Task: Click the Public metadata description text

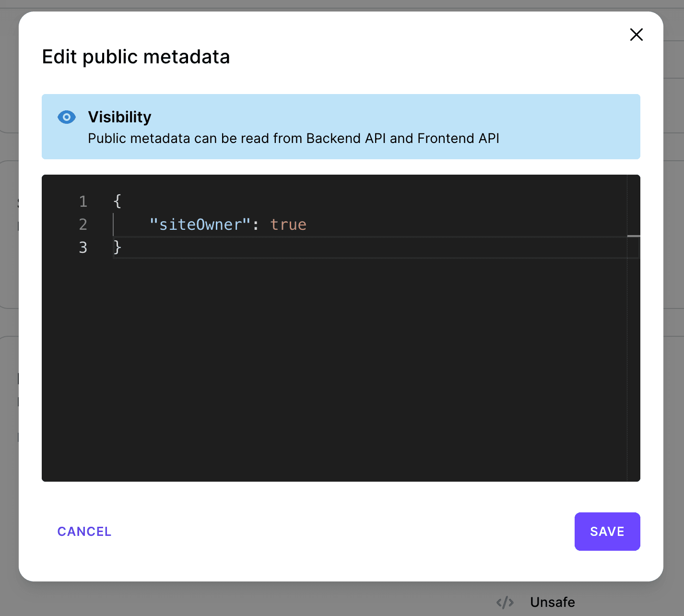Action: (x=293, y=139)
